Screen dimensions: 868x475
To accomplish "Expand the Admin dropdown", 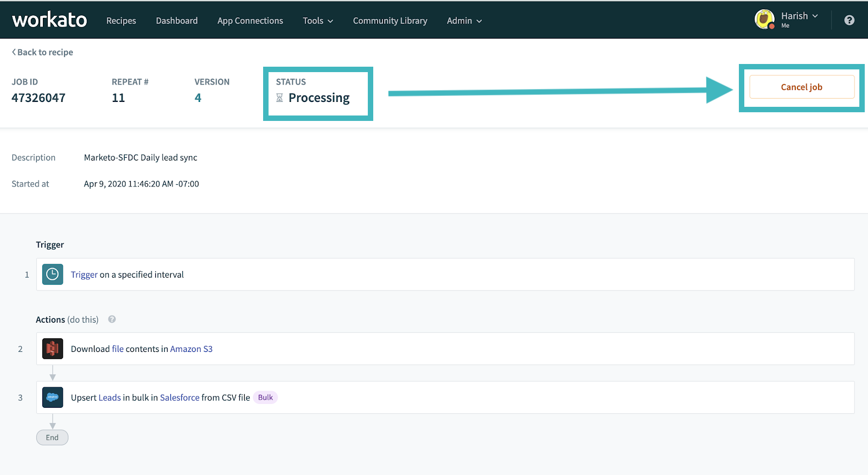I will pyautogui.click(x=464, y=21).
